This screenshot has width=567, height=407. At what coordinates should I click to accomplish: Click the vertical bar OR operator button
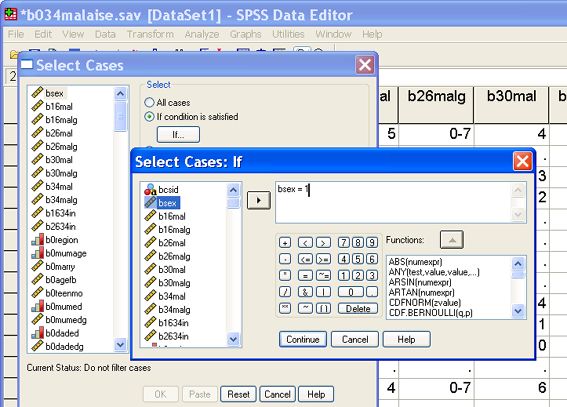pyautogui.click(x=323, y=292)
